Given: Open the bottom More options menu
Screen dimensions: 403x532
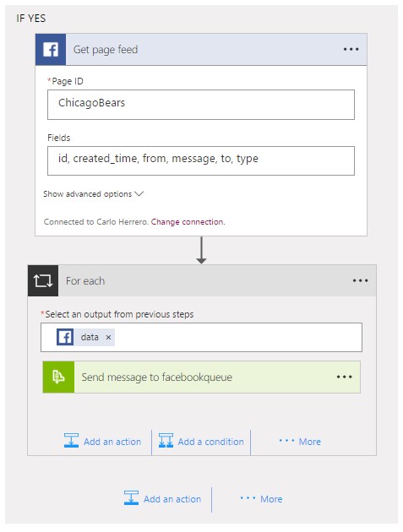Looking at the screenshot, I should coord(261,499).
